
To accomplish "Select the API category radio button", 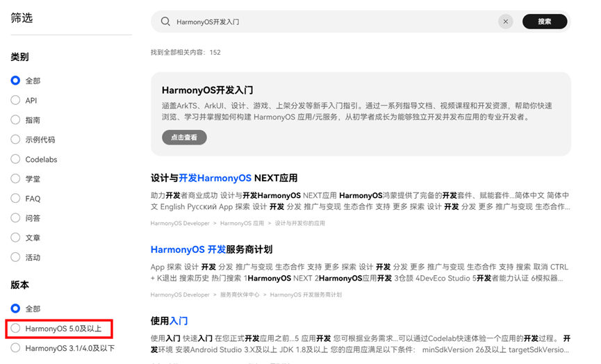I will point(15,100).
